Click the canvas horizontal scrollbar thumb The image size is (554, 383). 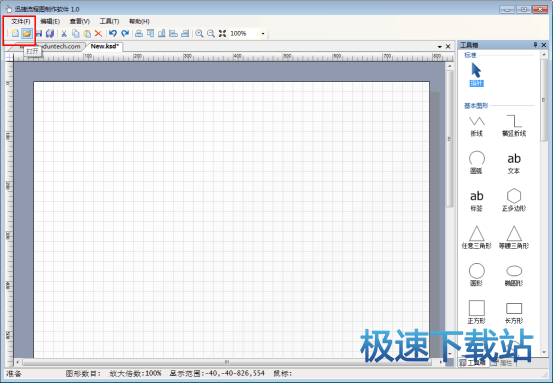tap(226, 362)
